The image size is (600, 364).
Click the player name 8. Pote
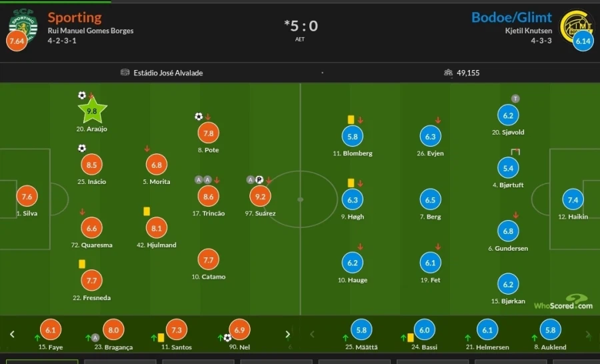tap(208, 150)
